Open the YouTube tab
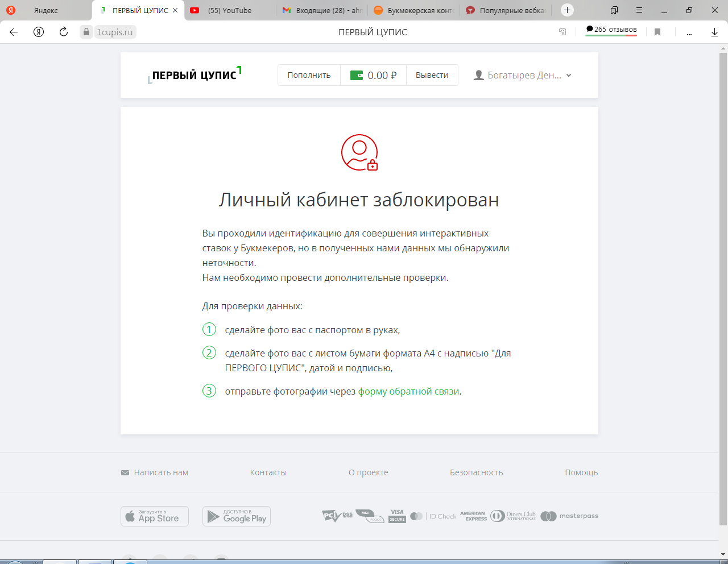Image resolution: width=728 pixels, height=564 pixels. click(x=230, y=10)
